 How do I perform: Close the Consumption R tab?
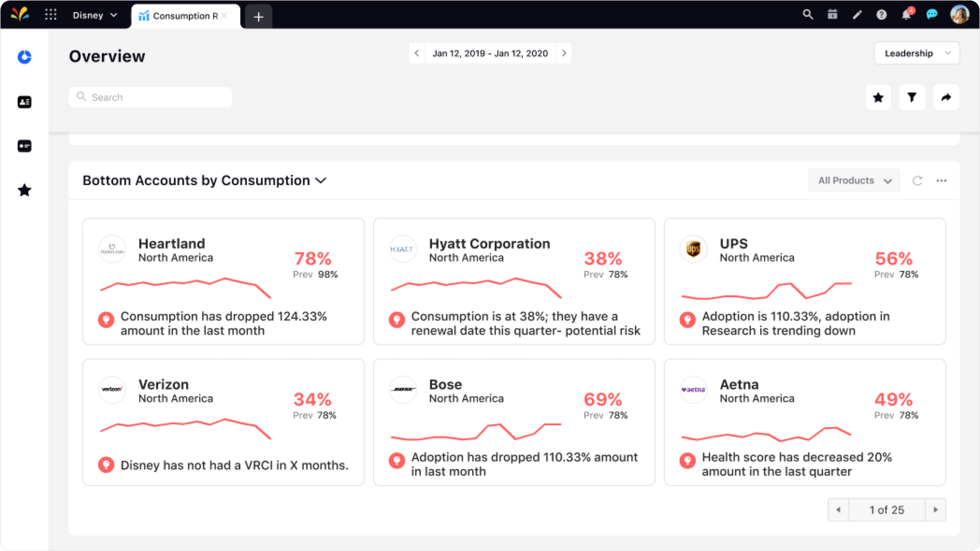pos(224,16)
